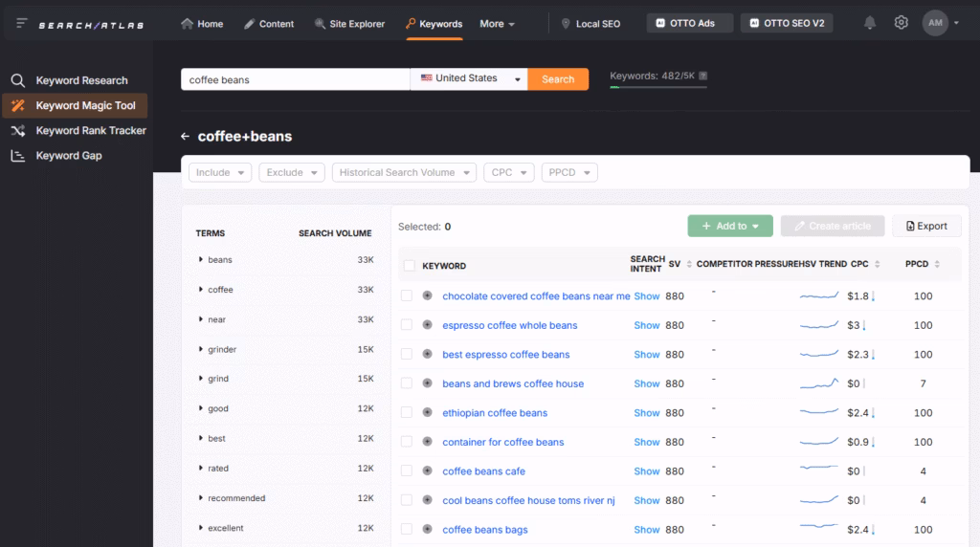Collapse sidebar with the hamburger menu icon

22,24
